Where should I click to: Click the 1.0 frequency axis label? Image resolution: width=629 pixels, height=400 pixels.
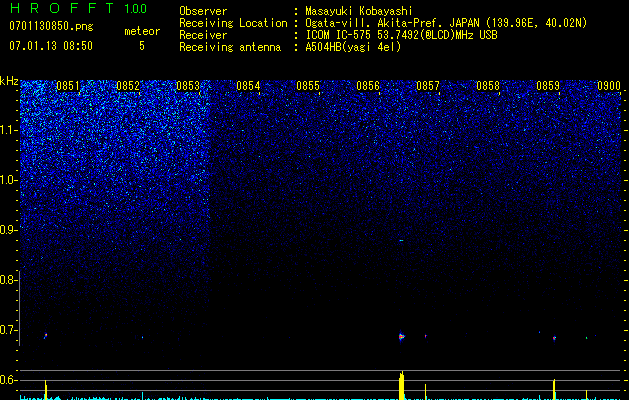pyautogui.click(x=9, y=180)
